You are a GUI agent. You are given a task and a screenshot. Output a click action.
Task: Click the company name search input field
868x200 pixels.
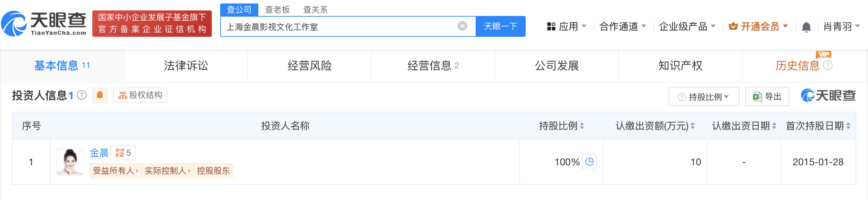[340, 27]
